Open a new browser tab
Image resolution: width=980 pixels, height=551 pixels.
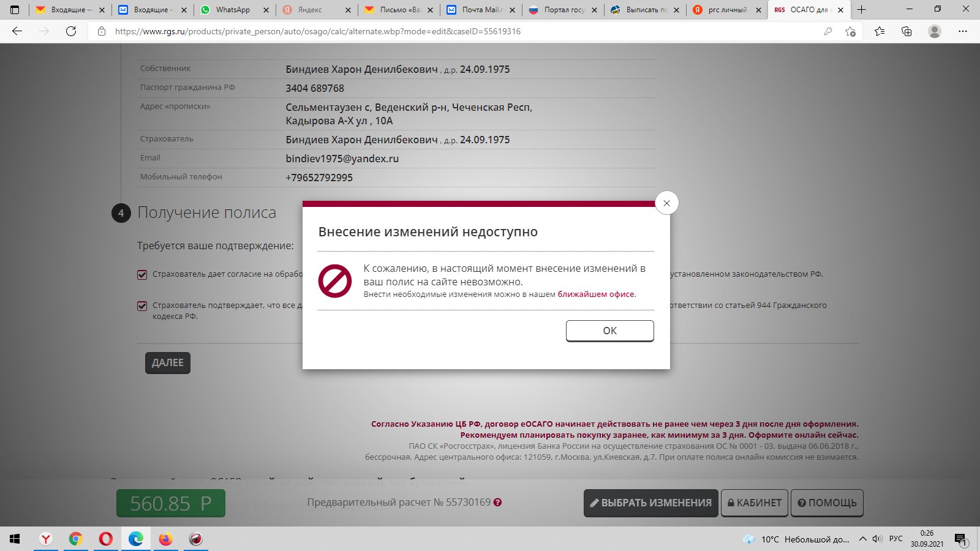(861, 10)
